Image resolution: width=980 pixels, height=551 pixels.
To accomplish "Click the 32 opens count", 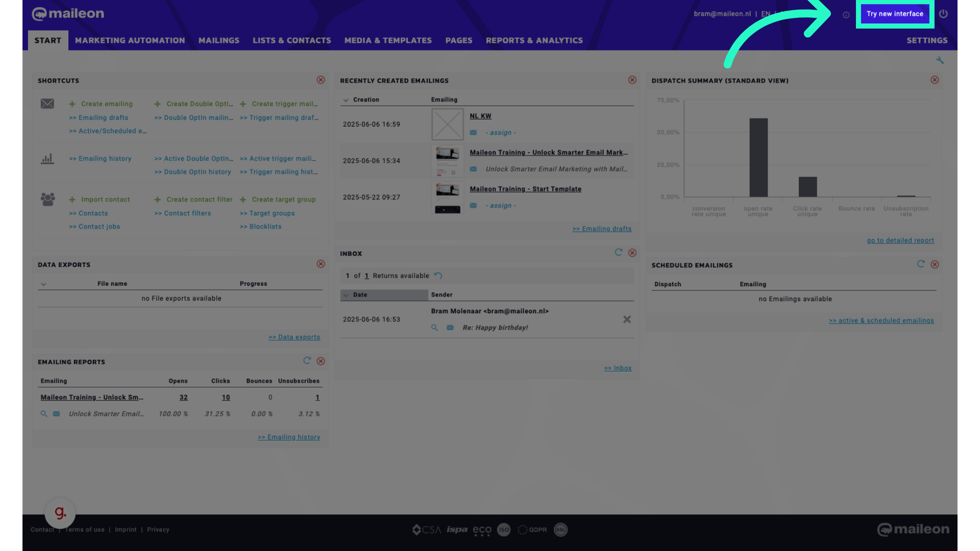I will pos(183,397).
